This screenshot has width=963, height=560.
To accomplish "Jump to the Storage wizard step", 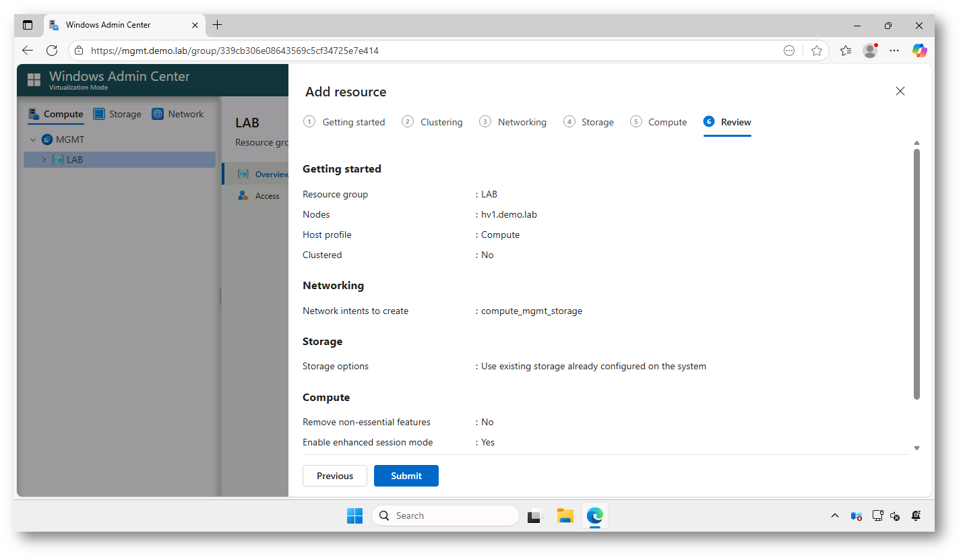I will pos(588,122).
